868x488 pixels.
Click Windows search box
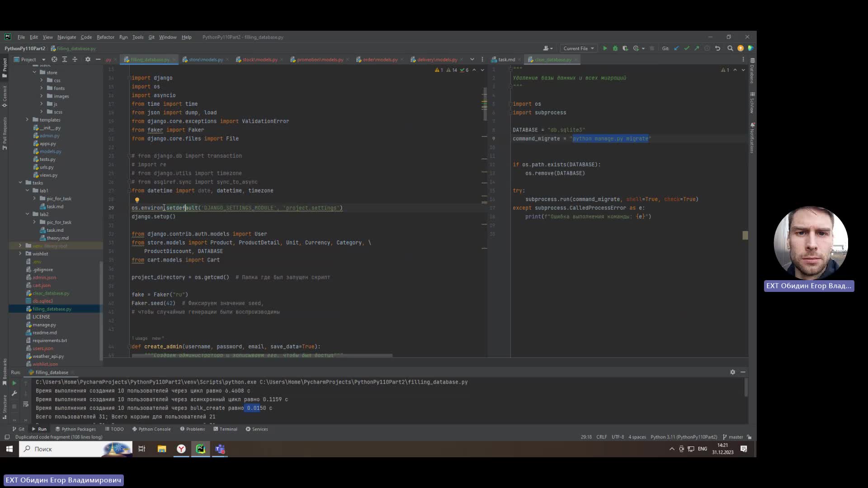(x=76, y=449)
